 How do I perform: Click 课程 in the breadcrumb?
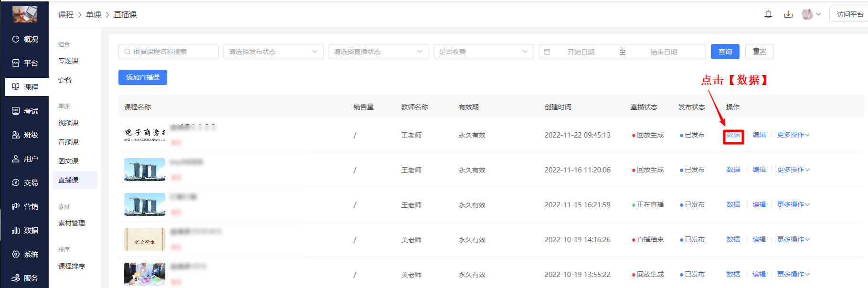[x=66, y=15]
